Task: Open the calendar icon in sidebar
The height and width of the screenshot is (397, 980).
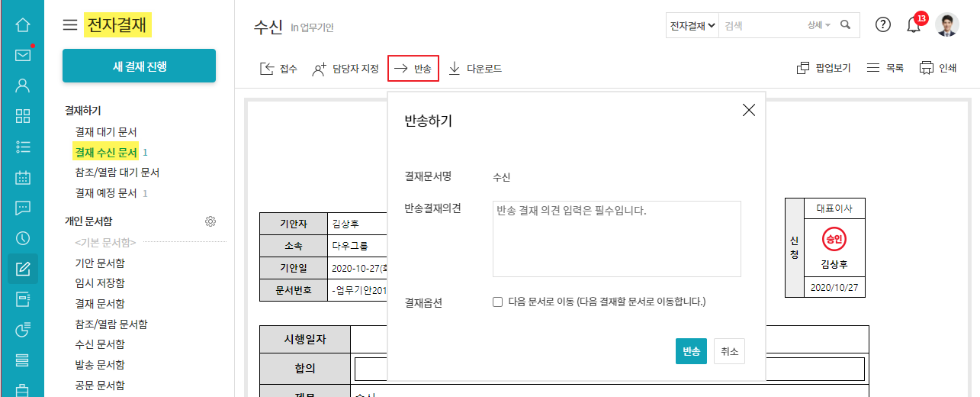Action: pos(22,177)
